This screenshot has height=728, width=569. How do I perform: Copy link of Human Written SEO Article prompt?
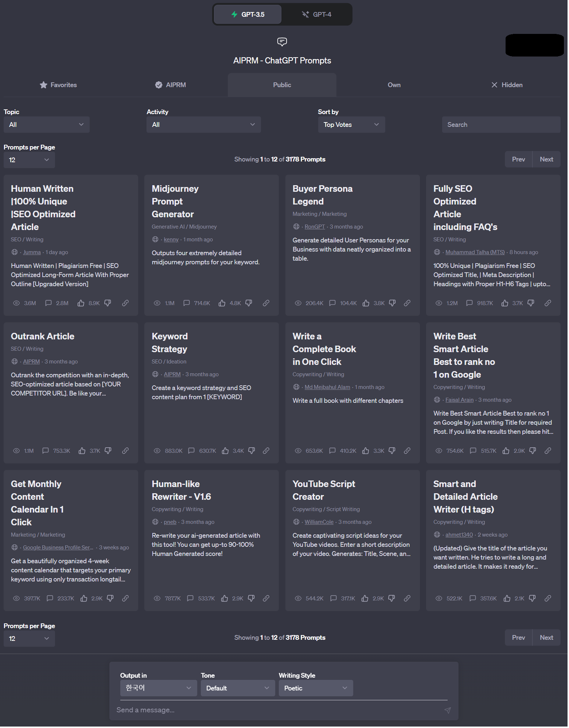125,304
